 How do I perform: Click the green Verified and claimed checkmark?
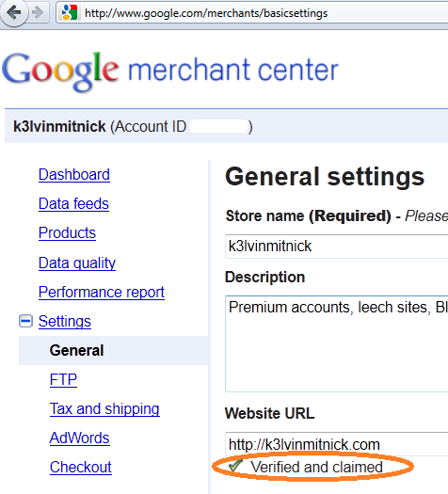[x=235, y=466]
